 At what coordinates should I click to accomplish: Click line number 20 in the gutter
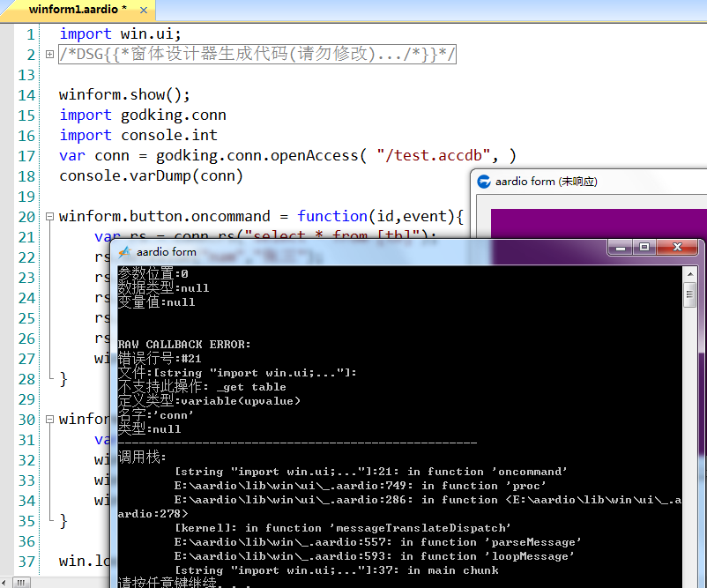click(x=26, y=217)
